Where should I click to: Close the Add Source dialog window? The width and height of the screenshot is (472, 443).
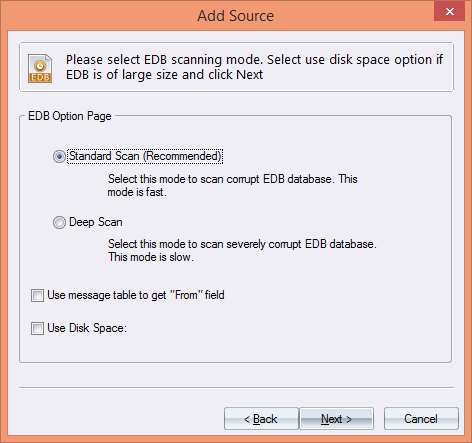449,12
